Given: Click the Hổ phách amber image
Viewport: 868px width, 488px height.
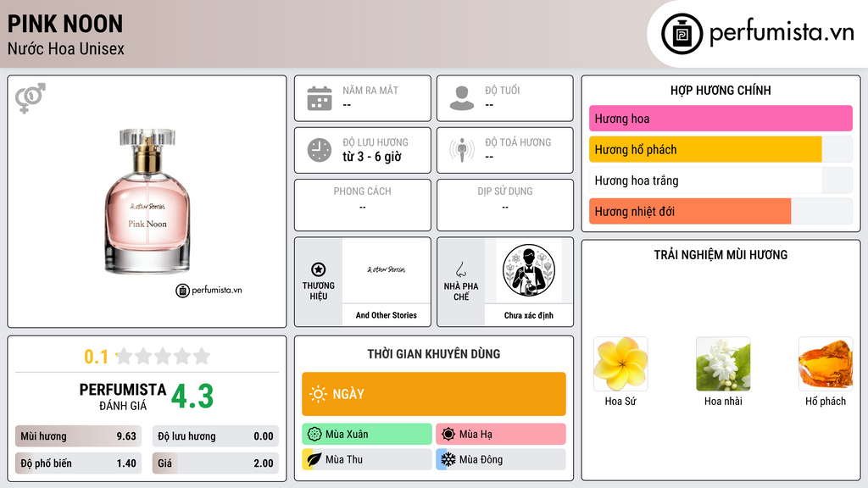Looking at the screenshot, I should (x=826, y=364).
